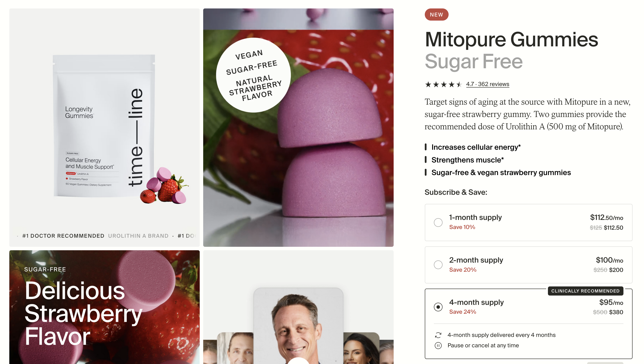This screenshot has width=644, height=364.
Task: Click the Pause or cancel at any time text
Action: tap(483, 345)
